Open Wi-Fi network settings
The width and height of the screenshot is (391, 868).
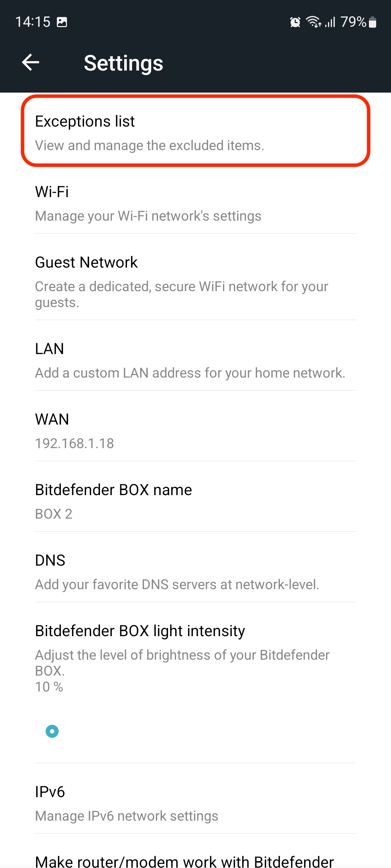(195, 203)
